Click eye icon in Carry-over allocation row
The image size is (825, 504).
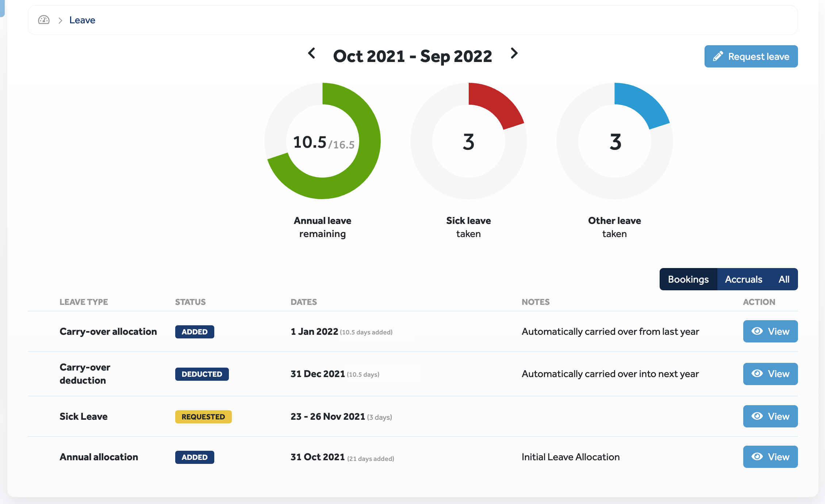pyautogui.click(x=757, y=331)
